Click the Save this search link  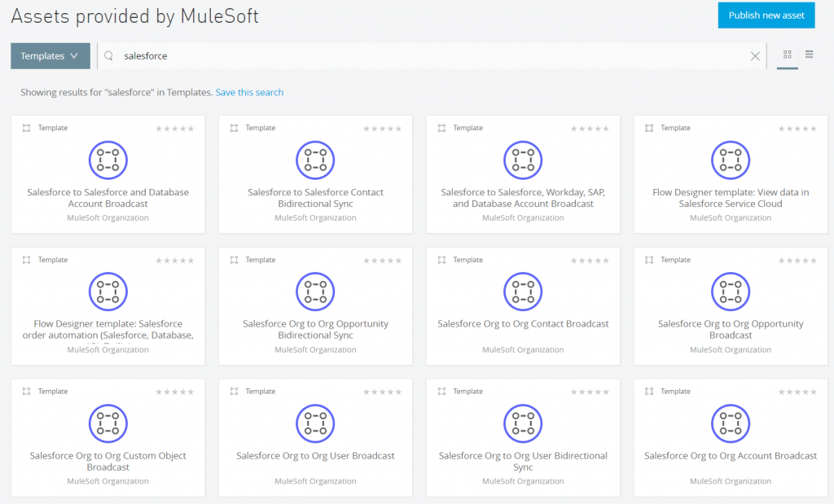point(249,93)
